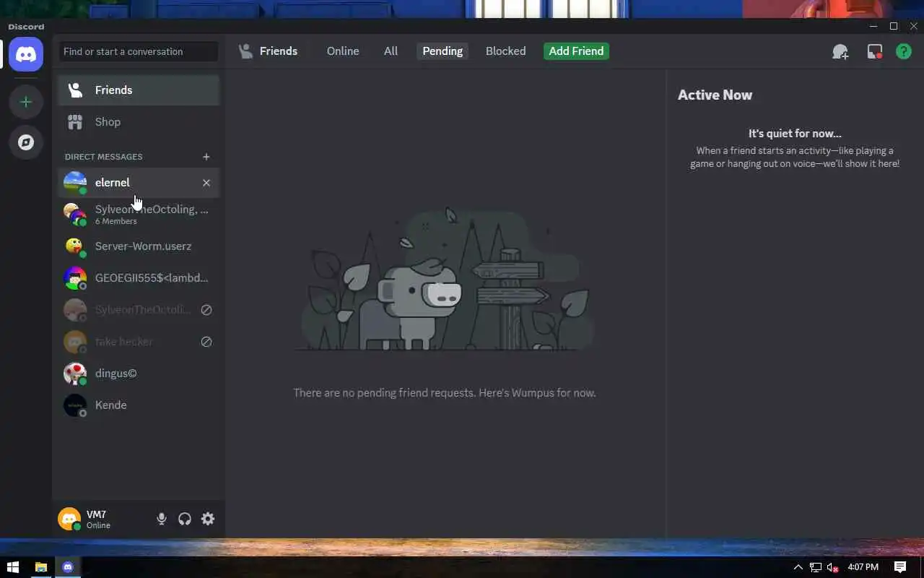Viewport: 924px width, 578px height.
Task: Select the Pending tab
Action: [443, 51]
